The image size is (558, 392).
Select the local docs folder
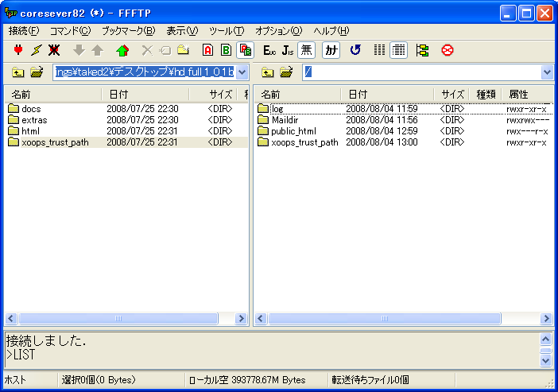[31, 109]
